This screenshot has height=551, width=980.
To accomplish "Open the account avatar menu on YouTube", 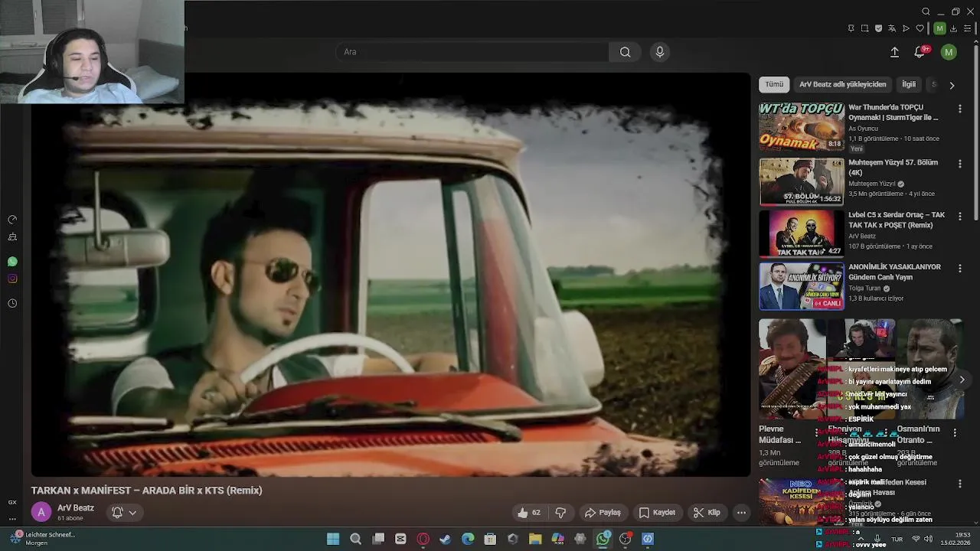I will coord(949,52).
